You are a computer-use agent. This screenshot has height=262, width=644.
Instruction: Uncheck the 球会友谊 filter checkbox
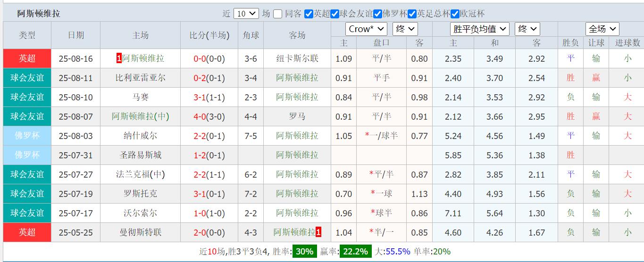[x=335, y=14]
